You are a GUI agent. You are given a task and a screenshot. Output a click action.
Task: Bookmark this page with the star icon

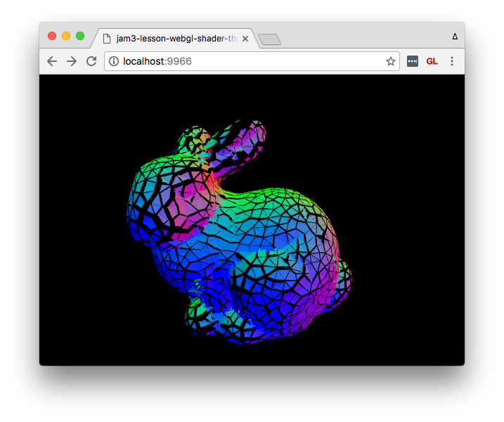(391, 61)
